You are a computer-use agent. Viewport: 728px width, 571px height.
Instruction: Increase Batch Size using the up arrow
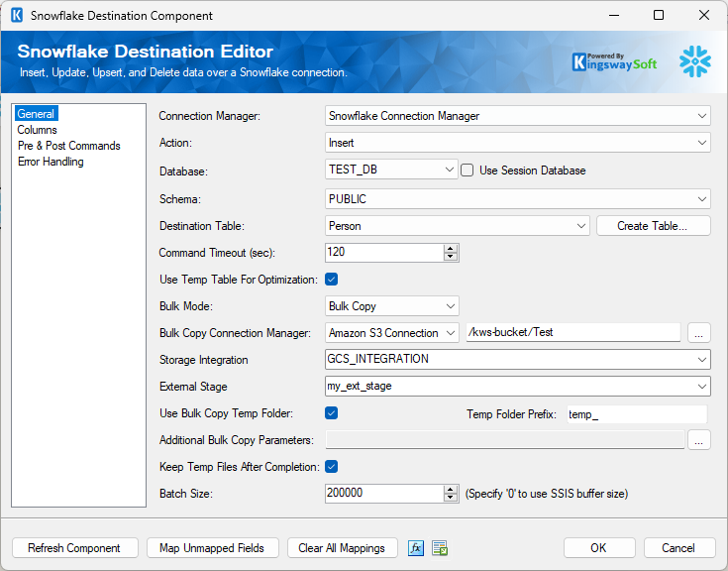(x=451, y=489)
